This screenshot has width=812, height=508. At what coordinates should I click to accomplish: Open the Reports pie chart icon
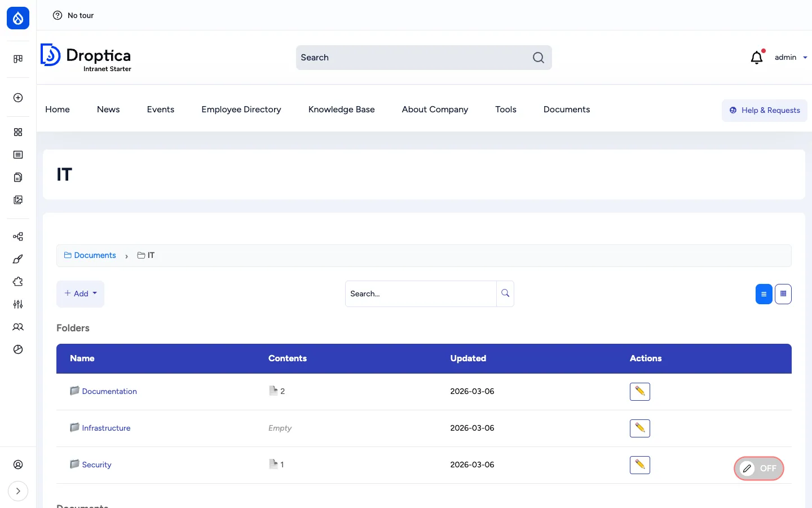coord(18,349)
